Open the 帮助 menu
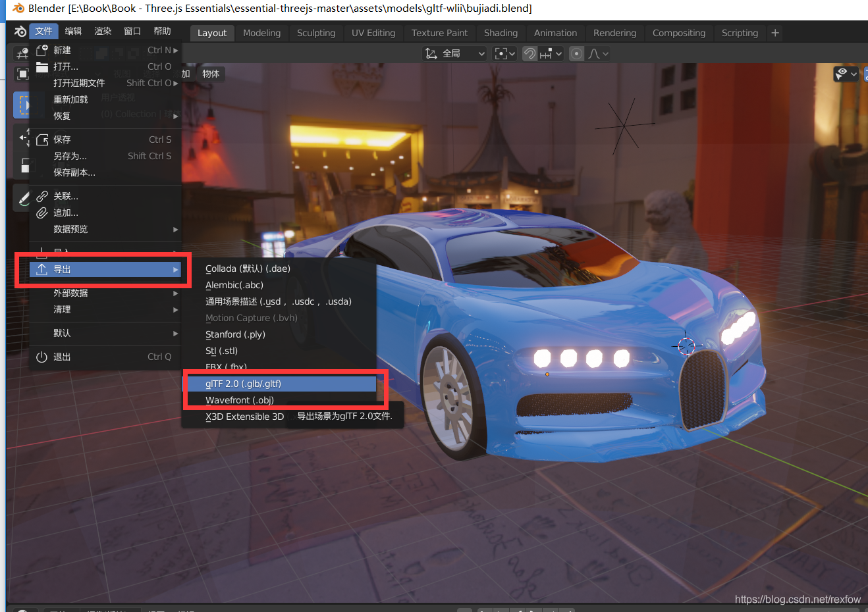This screenshot has height=612, width=868. click(x=162, y=31)
